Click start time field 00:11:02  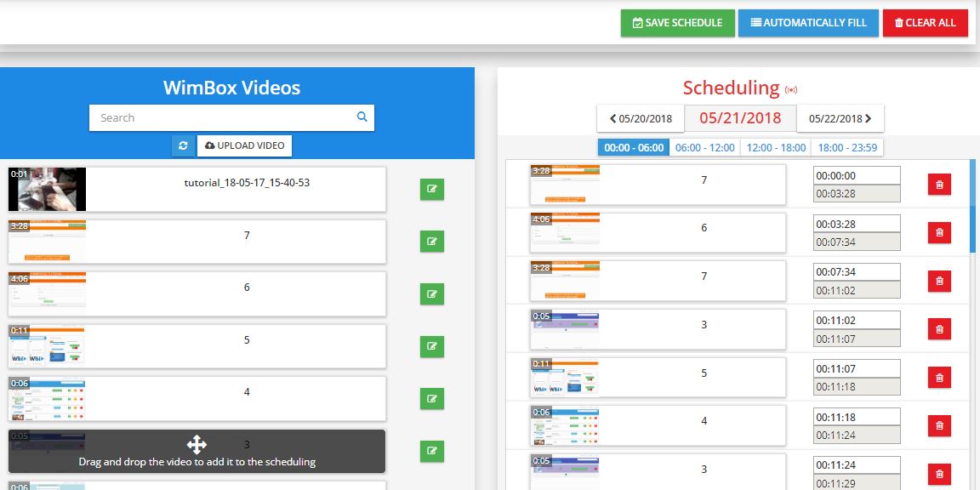point(857,320)
